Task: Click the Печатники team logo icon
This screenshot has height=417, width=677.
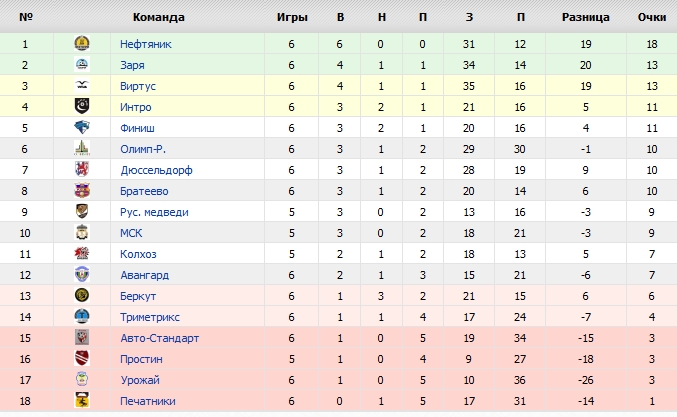Action: (x=82, y=401)
